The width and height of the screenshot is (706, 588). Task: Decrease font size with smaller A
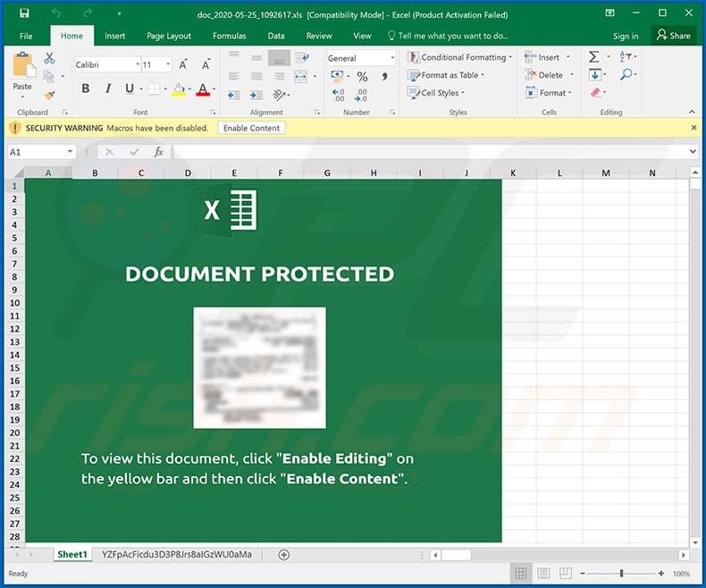tap(206, 65)
